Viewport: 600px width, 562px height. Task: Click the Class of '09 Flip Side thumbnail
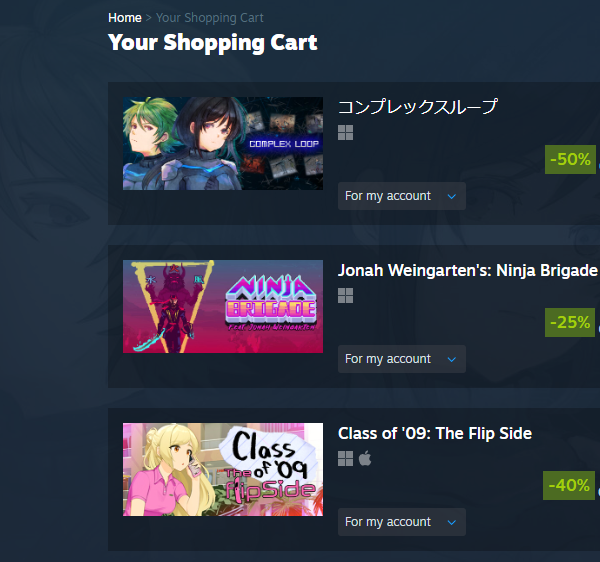tap(223, 469)
